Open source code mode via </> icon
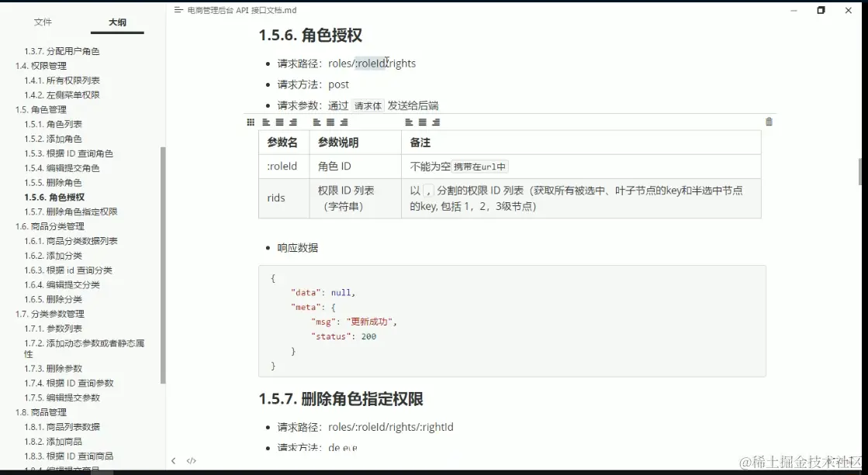The image size is (868, 475). 193,460
